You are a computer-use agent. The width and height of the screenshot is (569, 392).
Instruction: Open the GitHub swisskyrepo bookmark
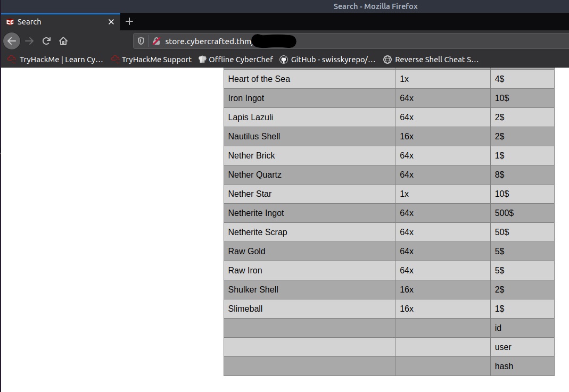pos(327,60)
